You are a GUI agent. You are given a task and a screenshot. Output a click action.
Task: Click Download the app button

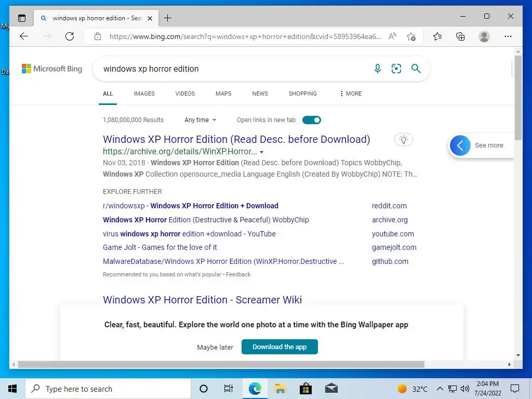[x=280, y=347]
